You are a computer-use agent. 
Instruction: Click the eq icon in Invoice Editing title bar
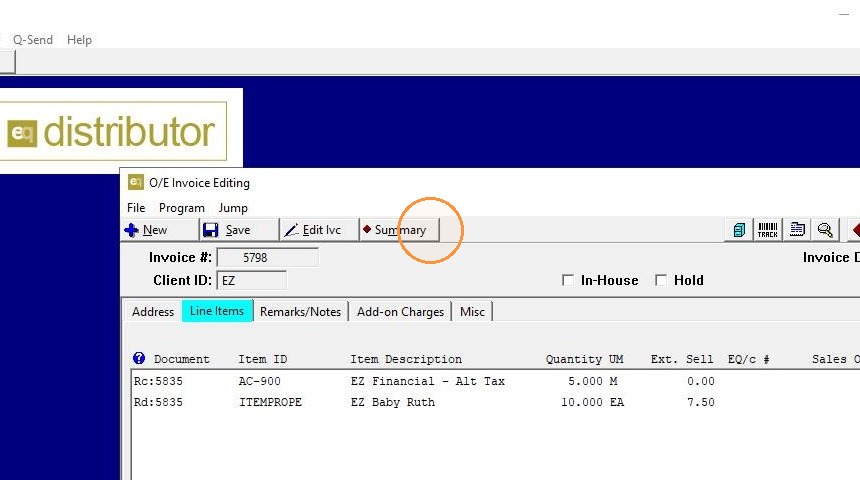(x=135, y=182)
